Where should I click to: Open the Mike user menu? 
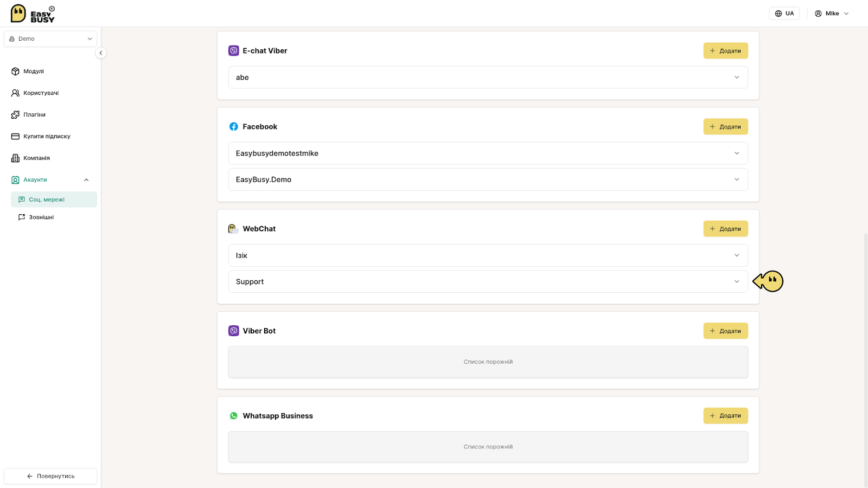pyautogui.click(x=831, y=14)
